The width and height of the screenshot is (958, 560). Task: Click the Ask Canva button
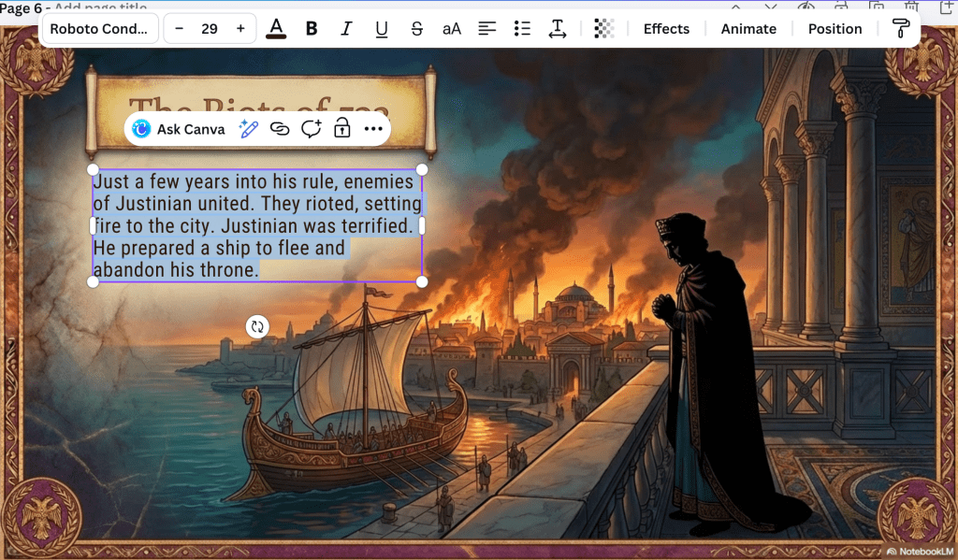pos(180,129)
